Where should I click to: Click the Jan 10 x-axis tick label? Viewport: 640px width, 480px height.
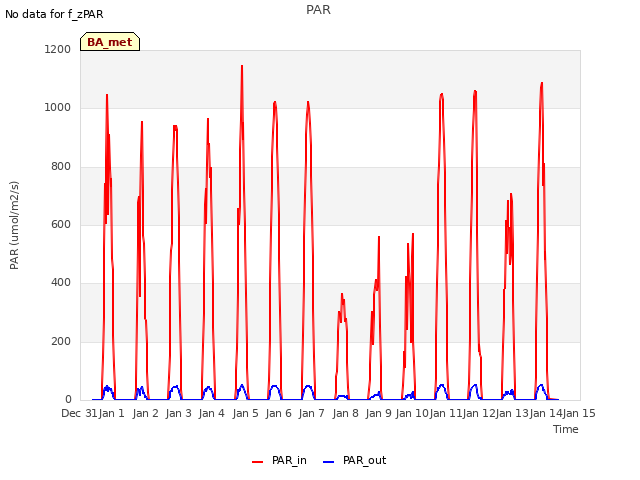tap(412, 413)
